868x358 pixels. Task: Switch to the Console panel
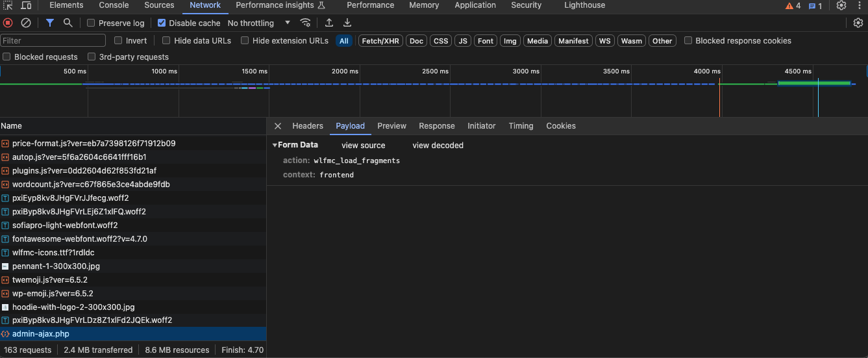(x=114, y=5)
